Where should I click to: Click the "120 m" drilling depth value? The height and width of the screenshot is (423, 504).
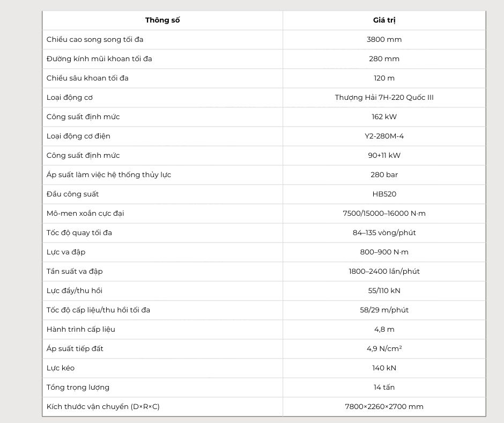click(384, 78)
